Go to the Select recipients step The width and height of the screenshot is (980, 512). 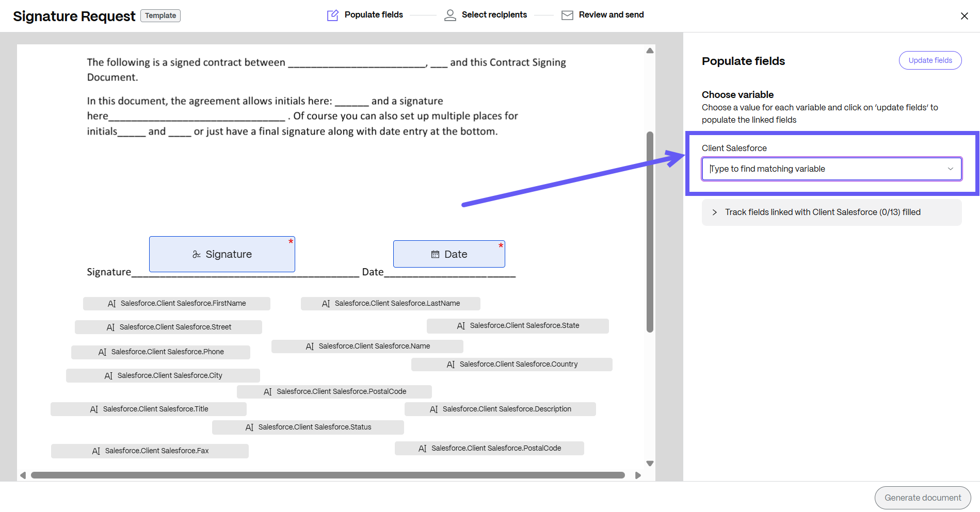(486, 15)
